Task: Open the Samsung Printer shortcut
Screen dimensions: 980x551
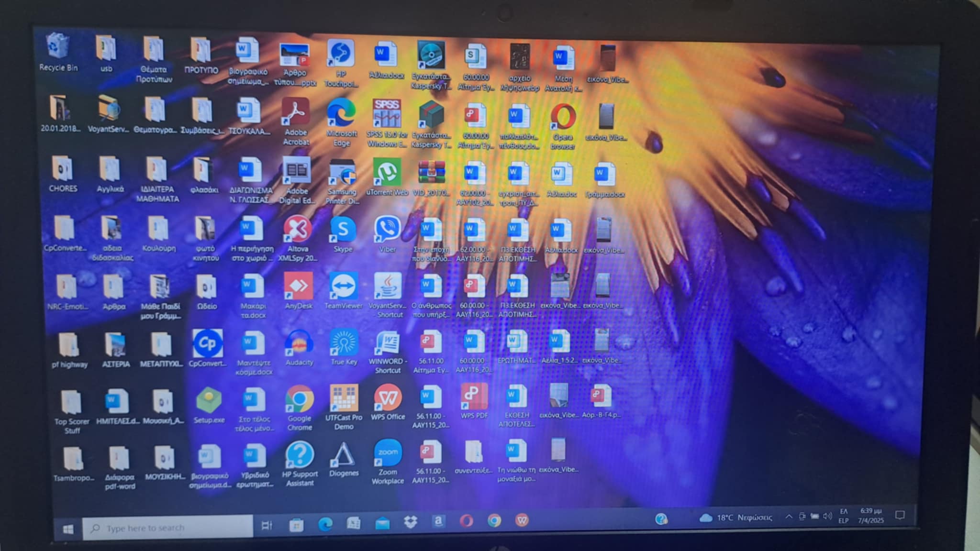Action: [342, 181]
